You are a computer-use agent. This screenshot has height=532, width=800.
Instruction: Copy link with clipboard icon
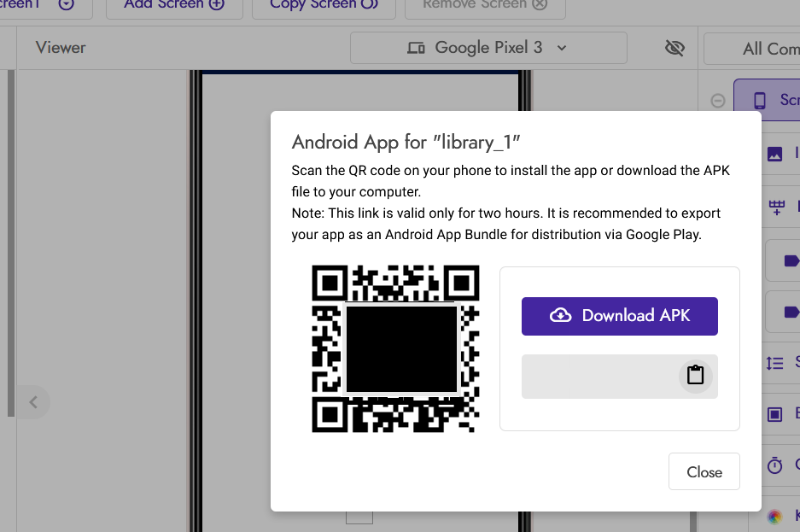point(695,376)
